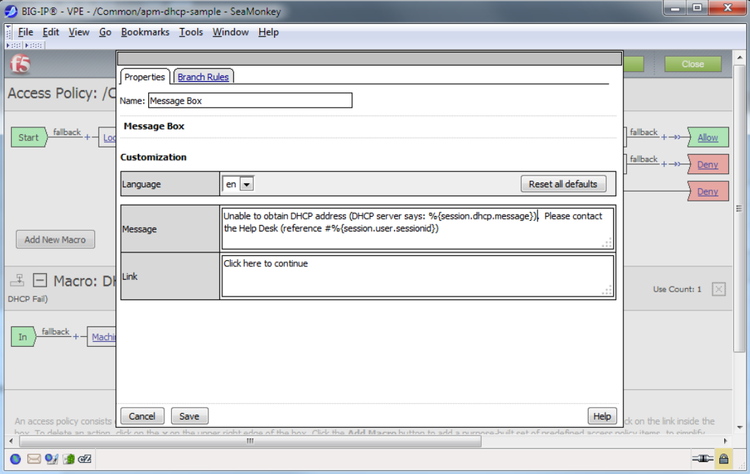The image size is (750, 474).
Task: Open the File menu
Action: [25, 32]
